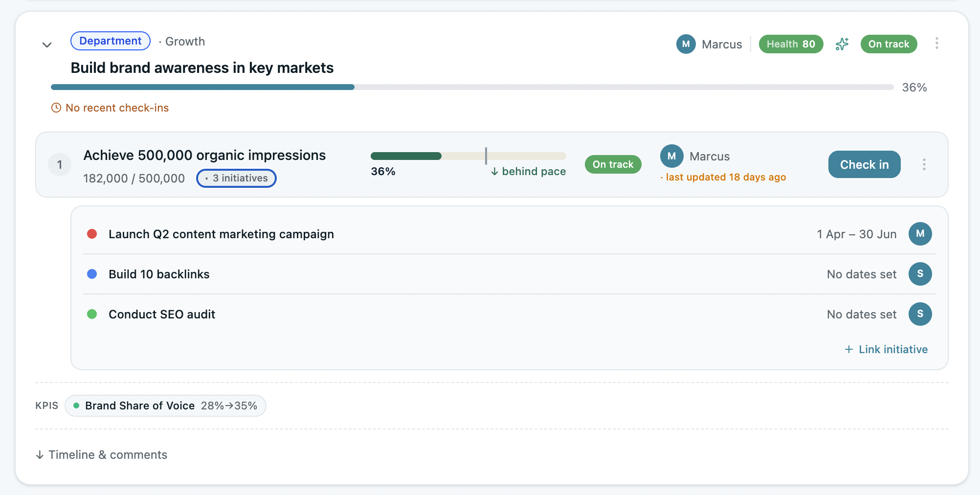Expand Timeline & comments section
The width and height of the screenshot is (980, 495).
[102, 455]
